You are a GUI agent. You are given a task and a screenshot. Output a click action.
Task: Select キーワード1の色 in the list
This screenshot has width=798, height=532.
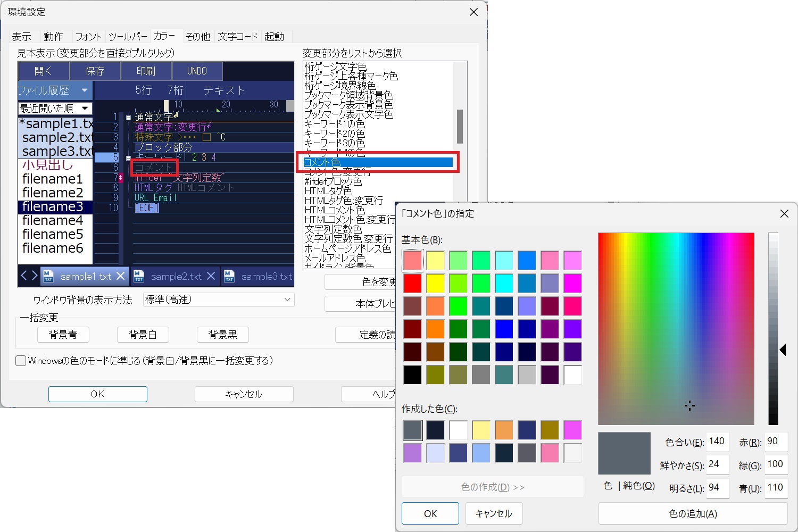pos(335,124)
